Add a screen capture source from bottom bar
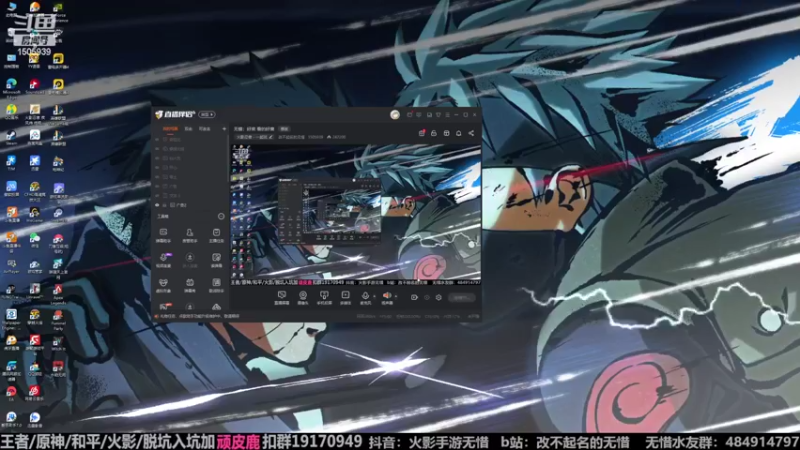The image size is (800, 450). point(282,298)
